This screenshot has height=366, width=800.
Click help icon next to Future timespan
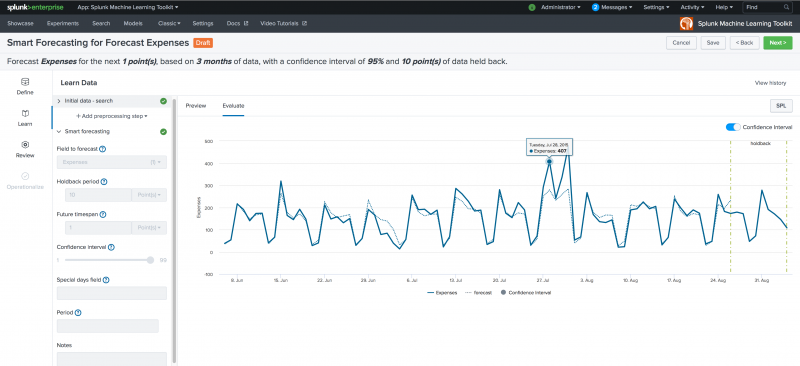point(103,214)
